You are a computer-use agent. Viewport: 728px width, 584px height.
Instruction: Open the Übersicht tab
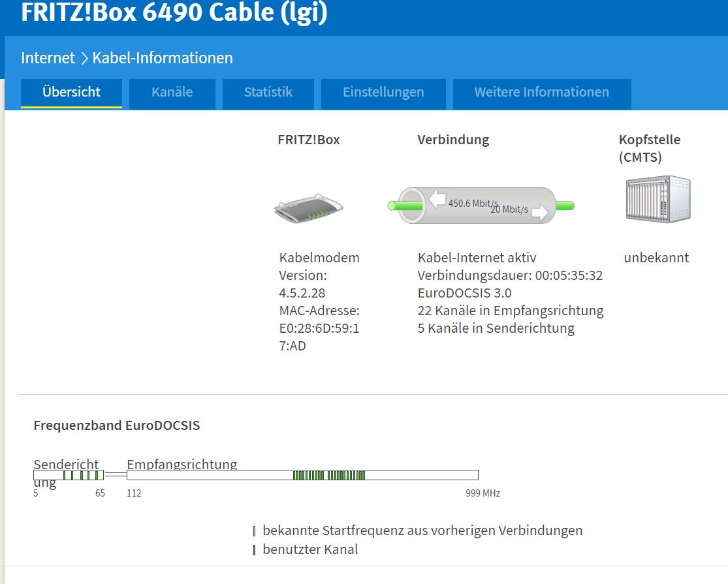coord(72,93)
